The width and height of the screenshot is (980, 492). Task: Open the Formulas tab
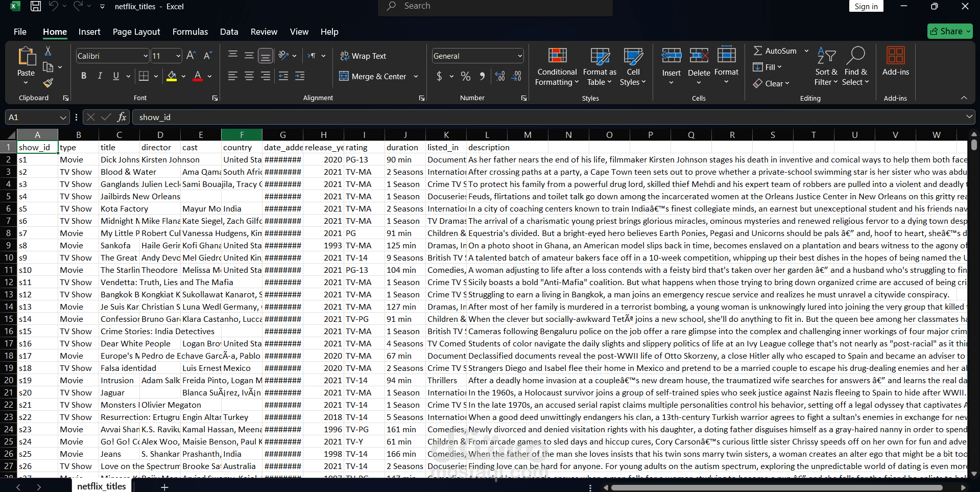[x=190, y=32]
